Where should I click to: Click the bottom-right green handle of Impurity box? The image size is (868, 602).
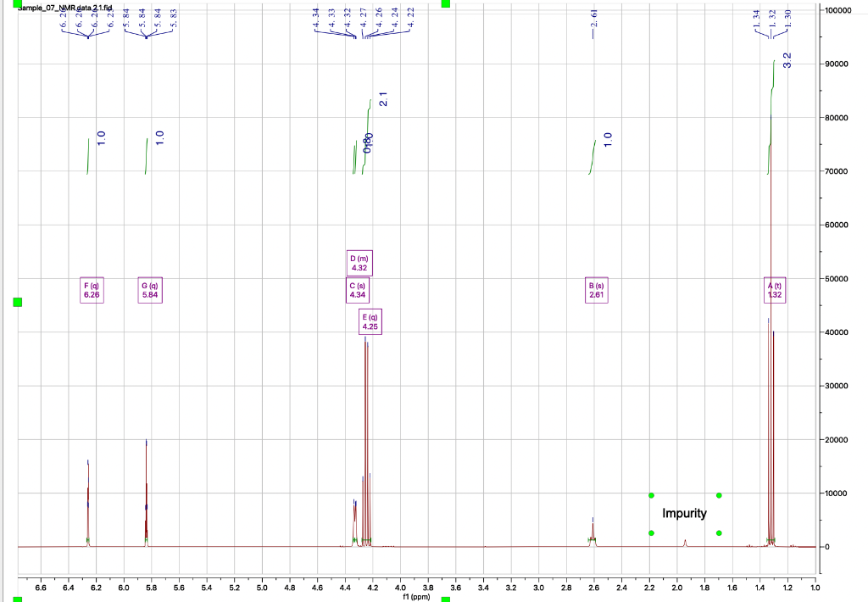(719, 532)
